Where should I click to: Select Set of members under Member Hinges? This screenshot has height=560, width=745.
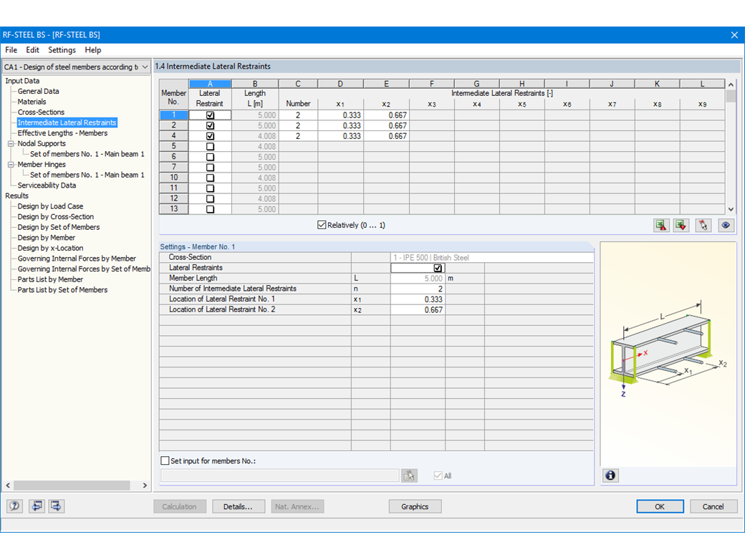click(x=87, y=175)
